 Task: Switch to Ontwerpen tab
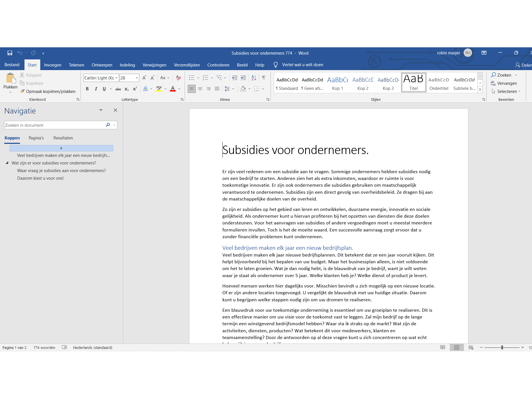click(x=102, y=65)
